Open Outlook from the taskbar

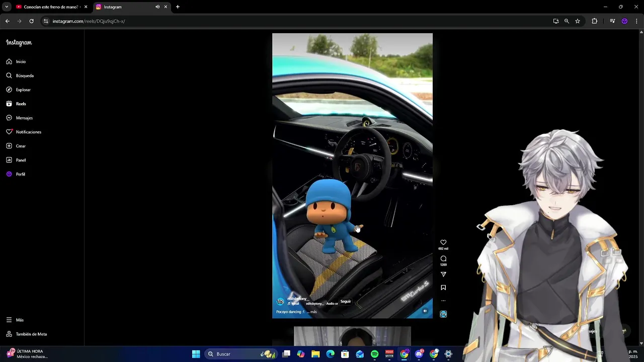click(x=360, y=354)
